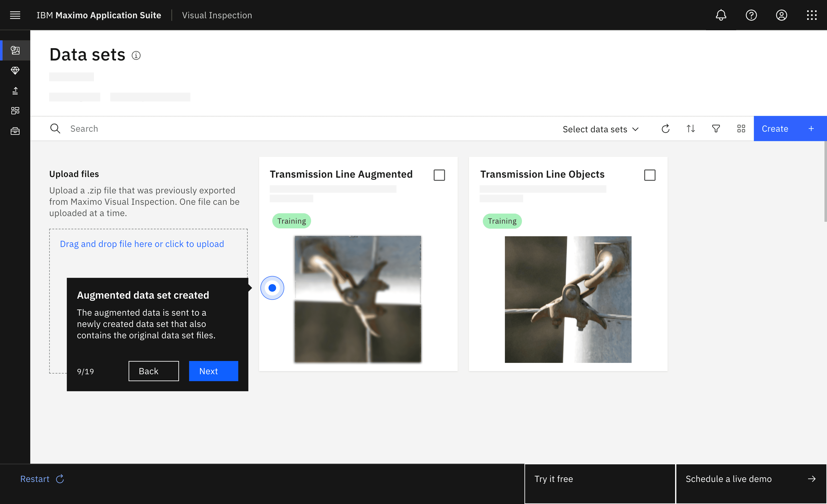Open the models diamond sidebar icon
The width and height of the screenshot is (827, 504).
click(x=15, y=70)
